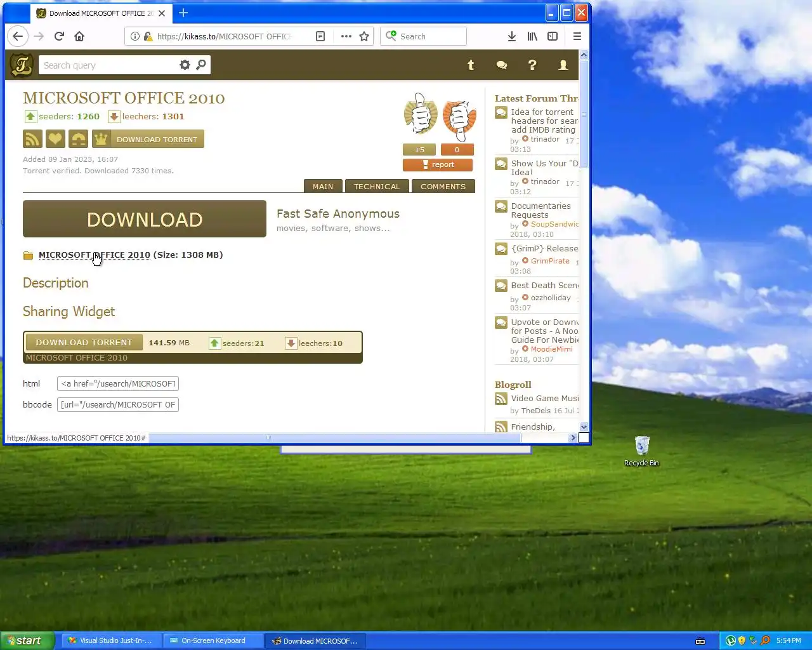
Task: Give a thumbs down vote
Action: tap(459, 119)
